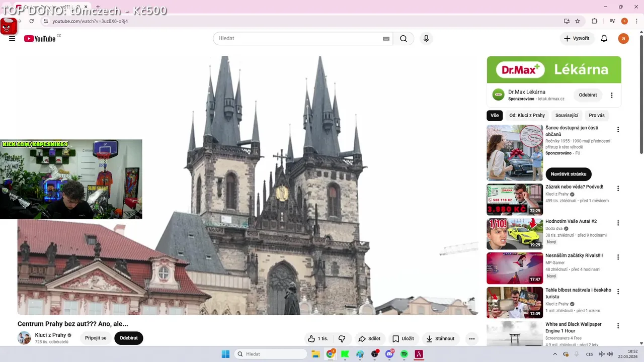Open more actions menu beside Stáhnout

pos(471,339)
